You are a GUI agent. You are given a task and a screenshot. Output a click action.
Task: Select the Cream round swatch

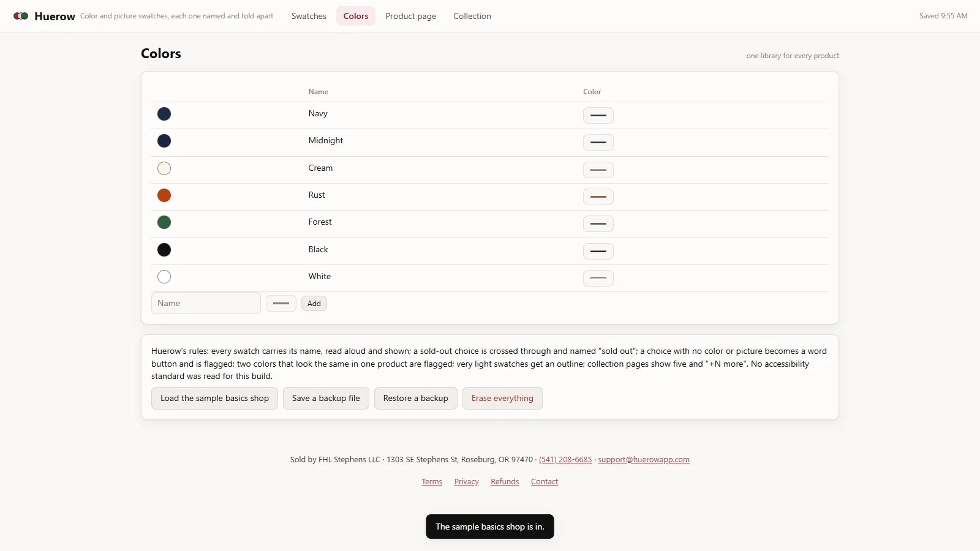pos(164,168)
